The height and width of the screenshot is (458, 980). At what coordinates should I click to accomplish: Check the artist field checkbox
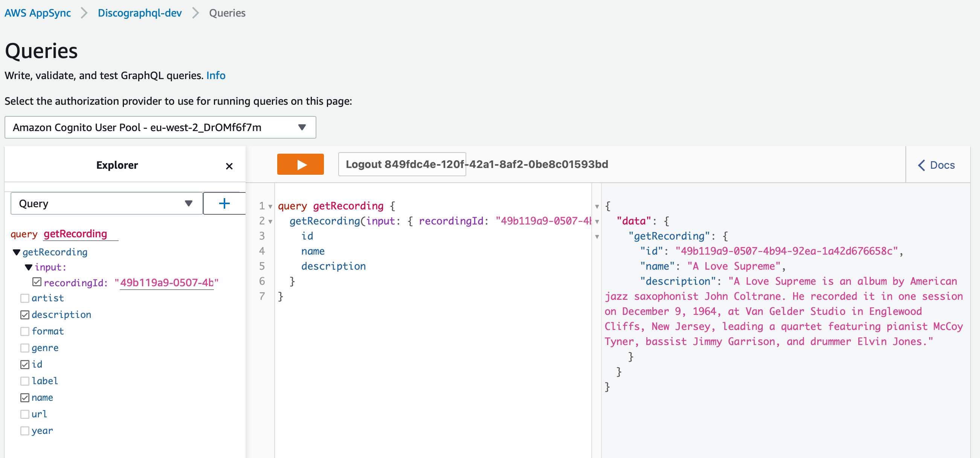(x=25, y=298)
